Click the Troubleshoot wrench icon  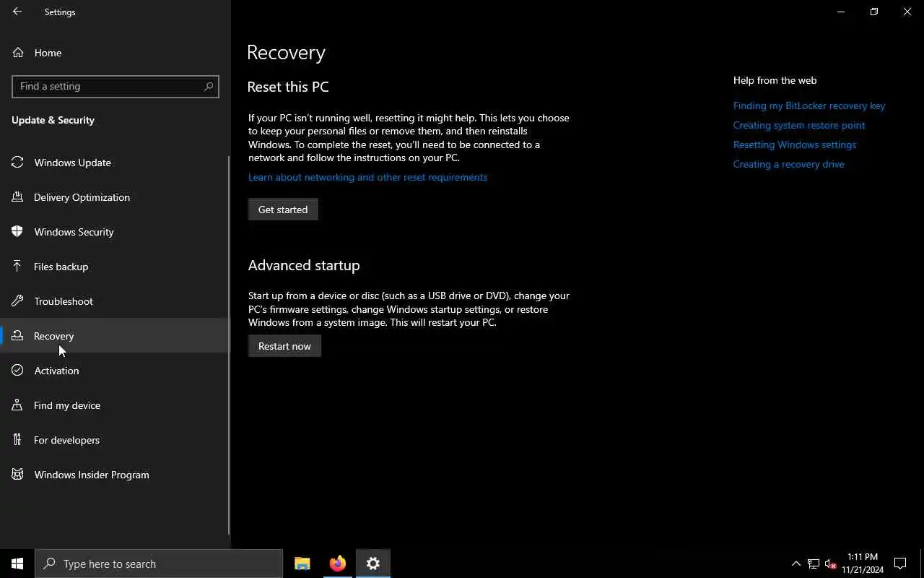[18, 301]
